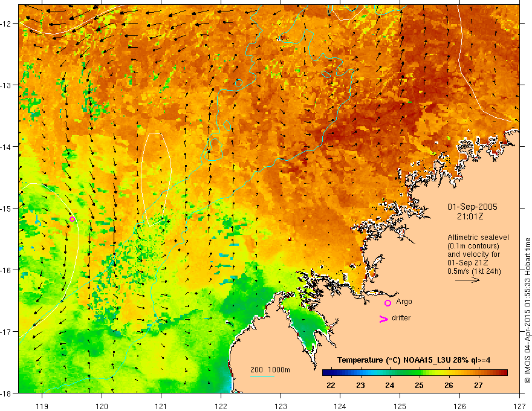The height and width of the screenshot is (411, 532).
Task: Click the longitude label 121
Action: (x=161, y=406)
